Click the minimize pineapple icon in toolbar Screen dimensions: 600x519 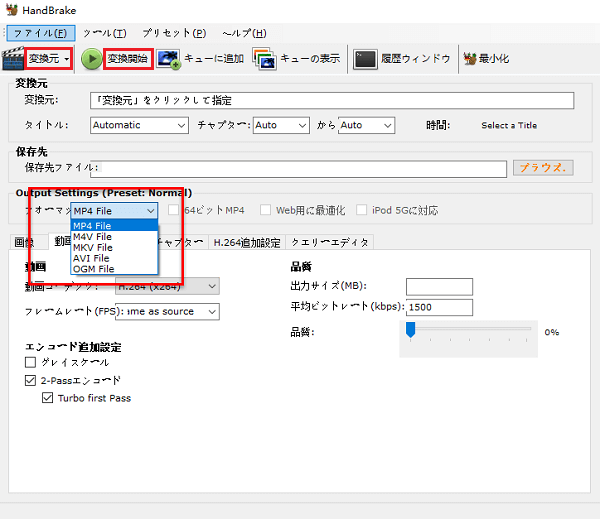[470, 59]
